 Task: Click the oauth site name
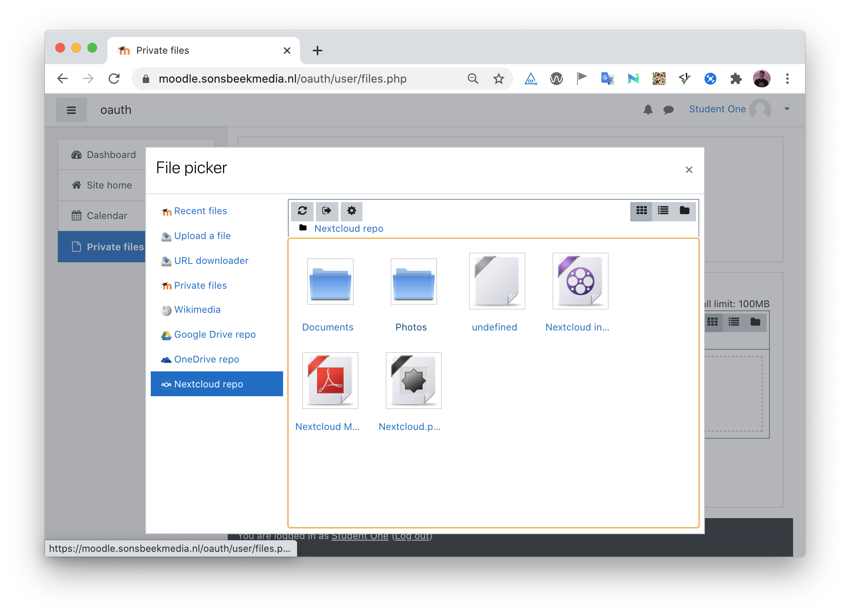point(116,110)
